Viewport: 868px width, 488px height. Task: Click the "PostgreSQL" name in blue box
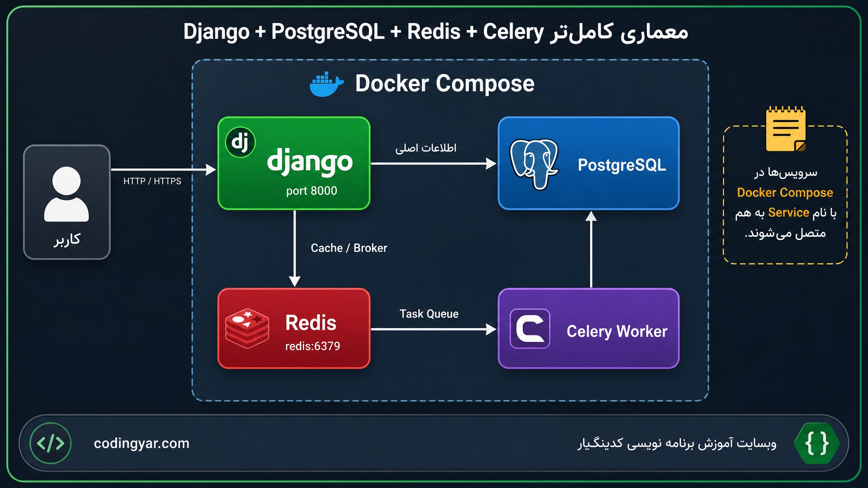point(622,165)
